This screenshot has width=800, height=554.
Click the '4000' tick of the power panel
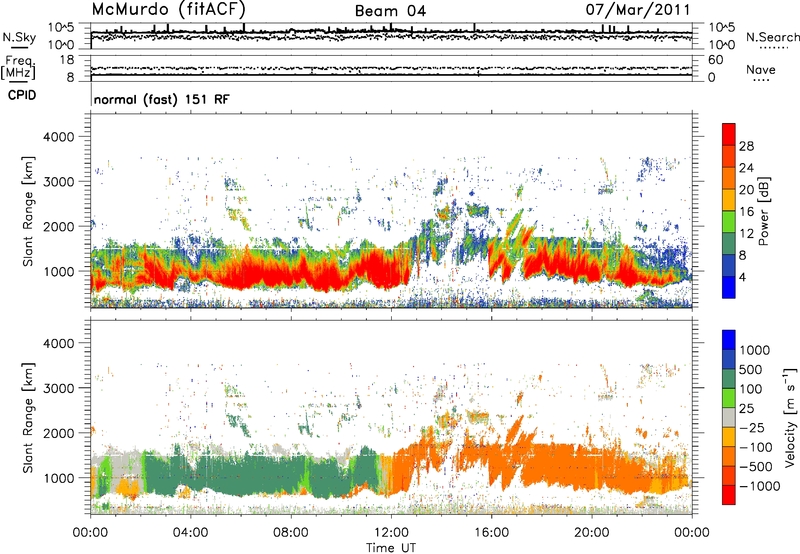[x=59, y=137]
